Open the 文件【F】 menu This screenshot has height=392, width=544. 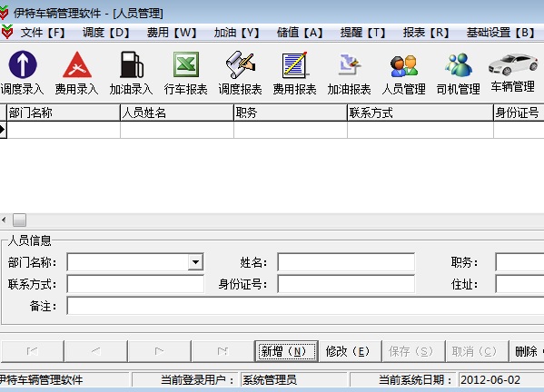tap(43, 33)
